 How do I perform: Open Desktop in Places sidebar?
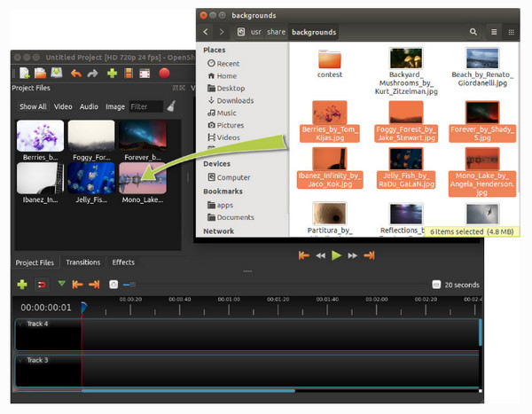227,89
